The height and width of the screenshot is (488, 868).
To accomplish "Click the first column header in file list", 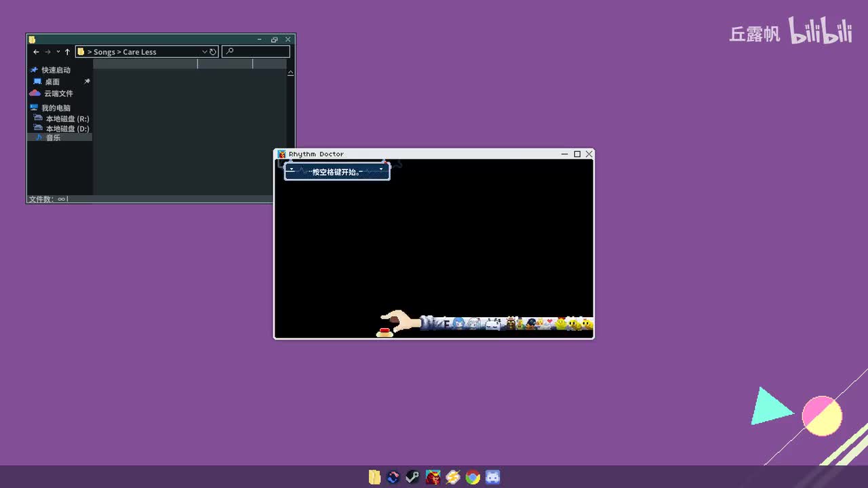I will pyautogui.click(x=145, y=64).
